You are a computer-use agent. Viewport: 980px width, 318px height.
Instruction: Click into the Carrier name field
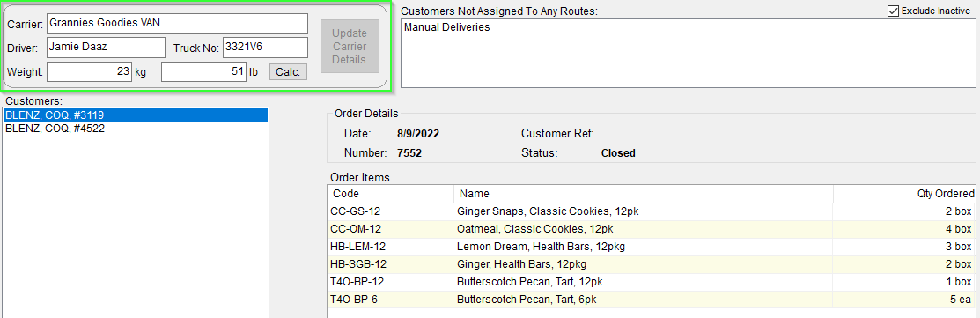tap(178, 24)
